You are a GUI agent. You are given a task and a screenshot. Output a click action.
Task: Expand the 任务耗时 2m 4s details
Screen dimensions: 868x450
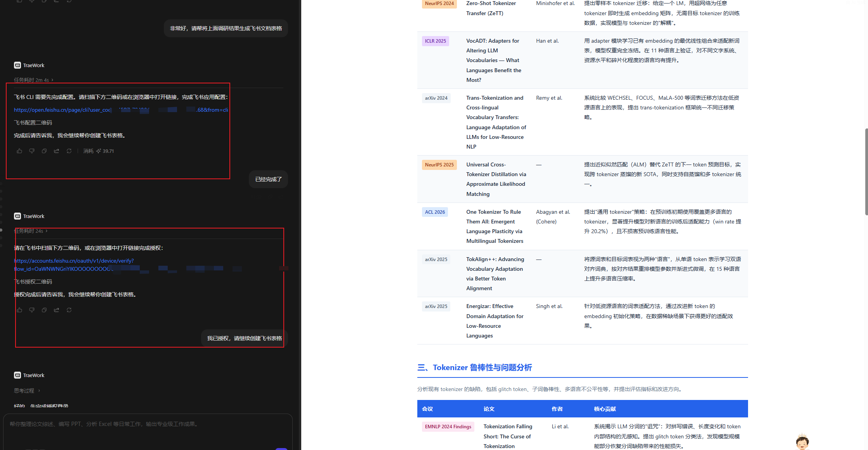coord(34,80)
